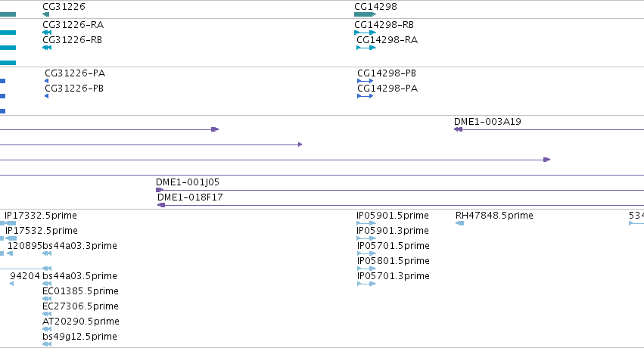Image resolution: width=644 pixels, height=348 pixels.
Task: Click the bs49g12.5prime EST arrow glyph
Action: click(47, 344)
